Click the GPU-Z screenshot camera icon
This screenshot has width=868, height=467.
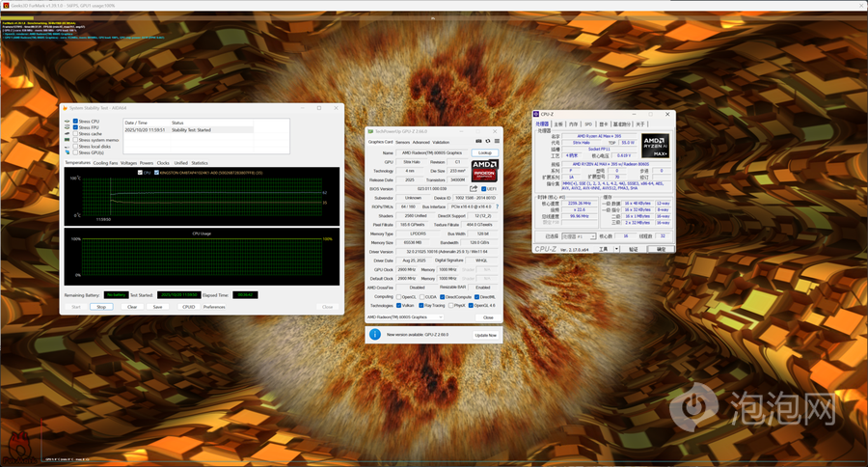tap(477, 142)
